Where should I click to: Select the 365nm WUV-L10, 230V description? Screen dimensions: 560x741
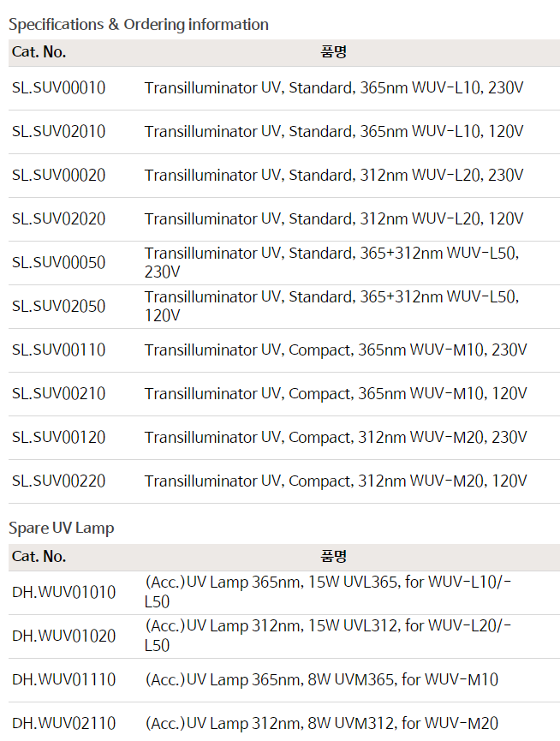(334, 88)
